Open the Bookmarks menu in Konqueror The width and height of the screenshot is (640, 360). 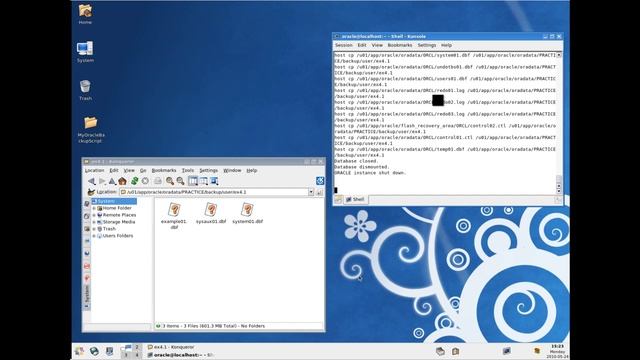click(164, 170)
